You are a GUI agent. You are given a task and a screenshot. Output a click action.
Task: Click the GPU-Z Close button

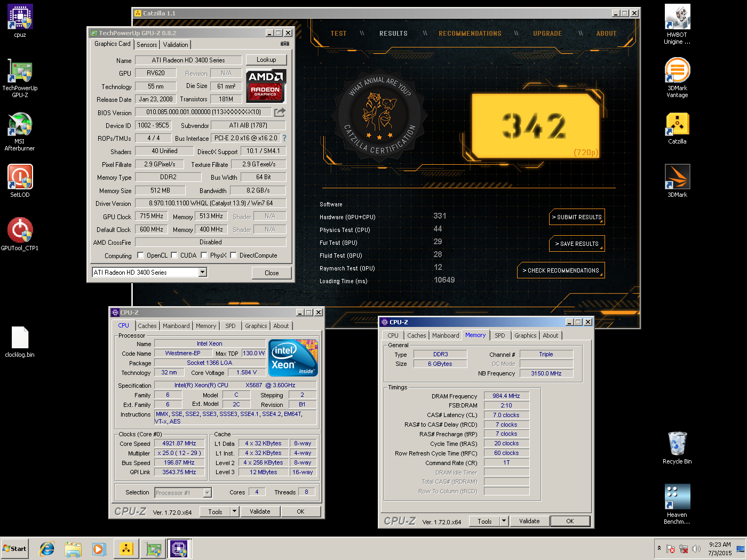tap(272, 273)
